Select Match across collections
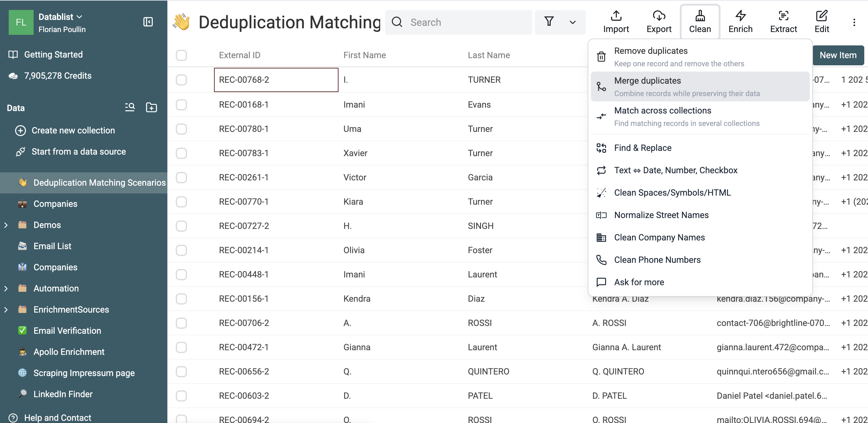 pos(700,117)
